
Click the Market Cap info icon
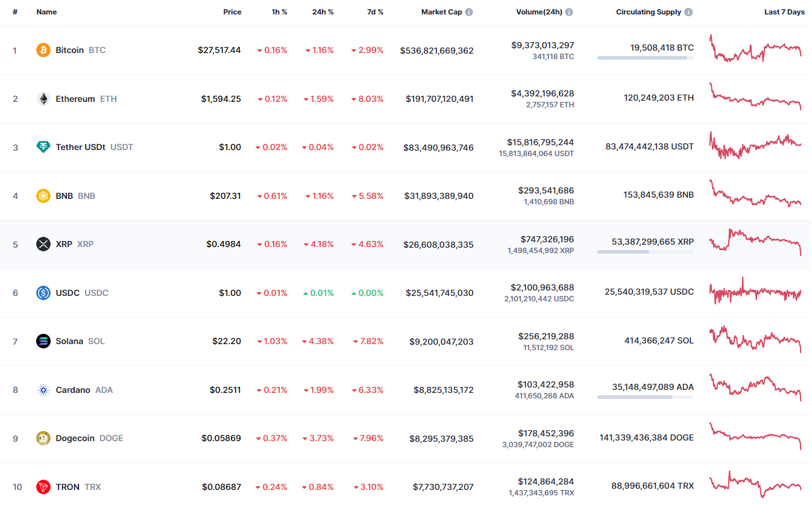(469, 12)
